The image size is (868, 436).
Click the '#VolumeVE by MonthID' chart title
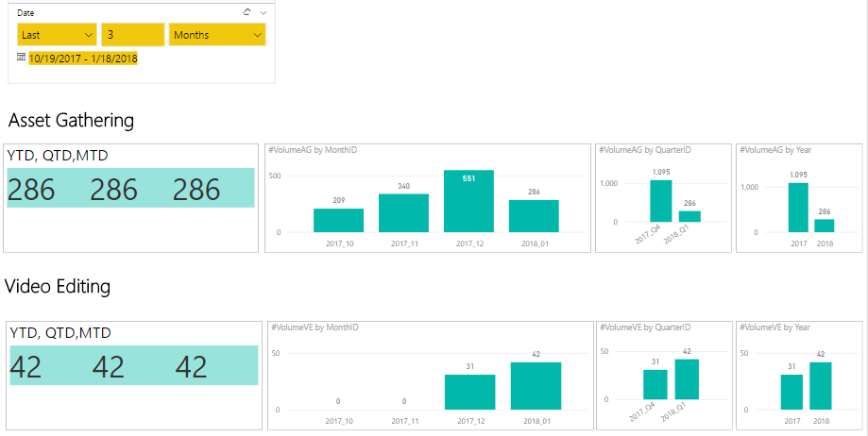point(315,327)
